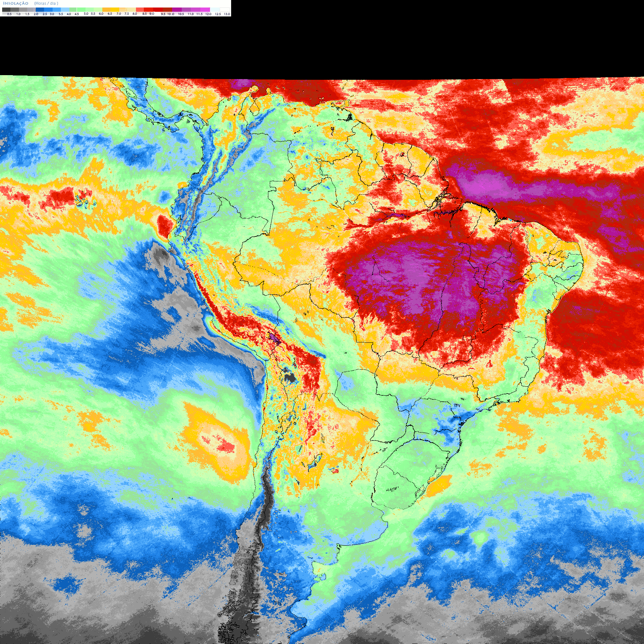Viewport: 644px width, 644px height.
Task: Pick the bright magenta swatch before 12.0
Action: coord(205,10)
